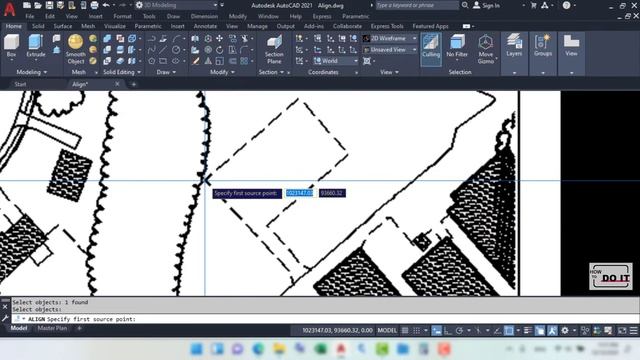Open the World UCS dropdown
640x360 pixels.
(x=336, y=61)
